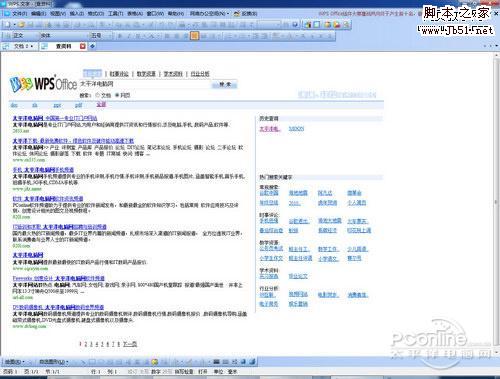Open the font name dropdown 宋体
500x379 pixels.
click(x=64, y=35)
